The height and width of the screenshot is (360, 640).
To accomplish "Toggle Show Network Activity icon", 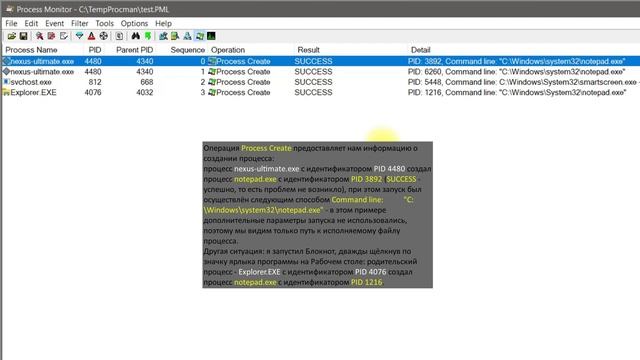I will click(187, 36).
